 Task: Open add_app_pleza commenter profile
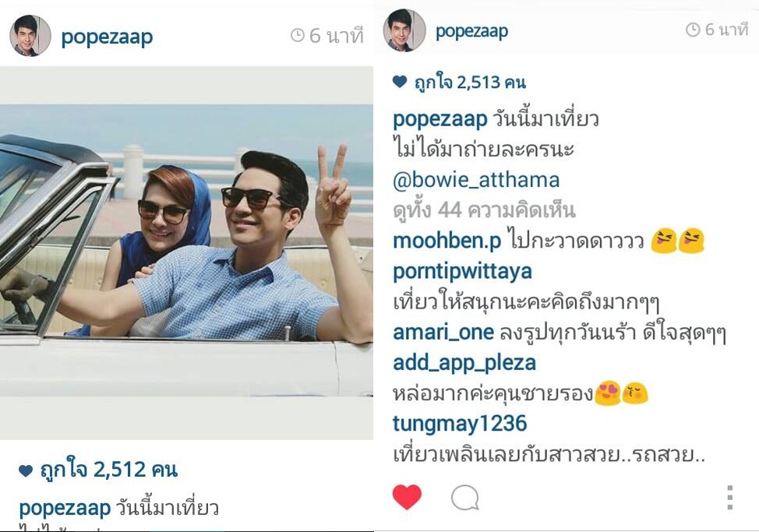(464, 363)
